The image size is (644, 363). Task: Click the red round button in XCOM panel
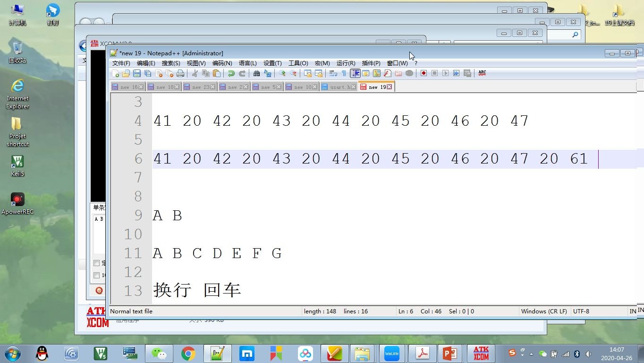(x=99, y=290)
